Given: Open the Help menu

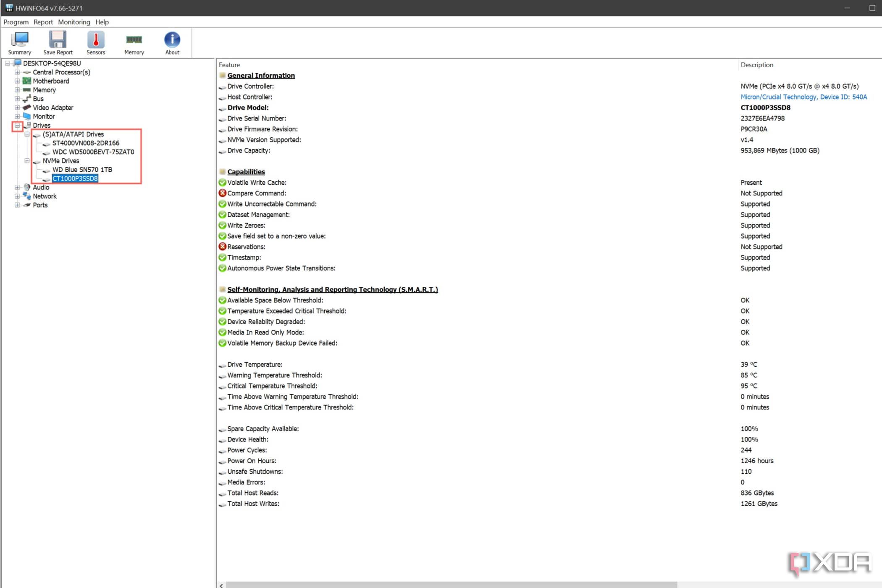Looking at the screenshot, I should click(x=102, y=22).
